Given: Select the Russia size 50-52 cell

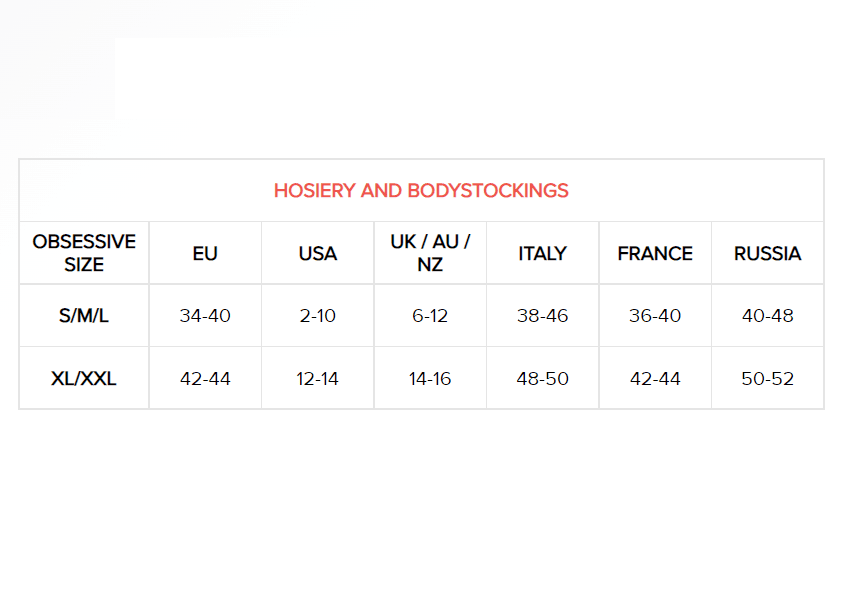Looking at the screenshot, I should pos(768,379).
